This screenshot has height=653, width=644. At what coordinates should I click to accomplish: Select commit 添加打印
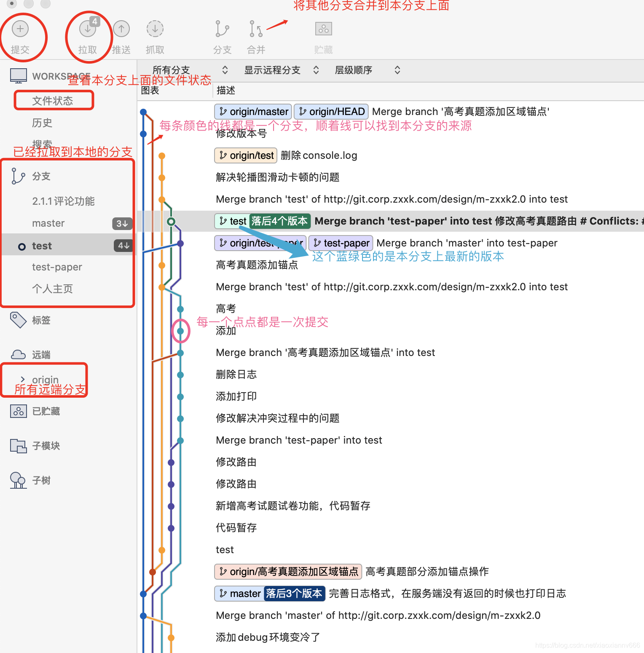point(236,396)
